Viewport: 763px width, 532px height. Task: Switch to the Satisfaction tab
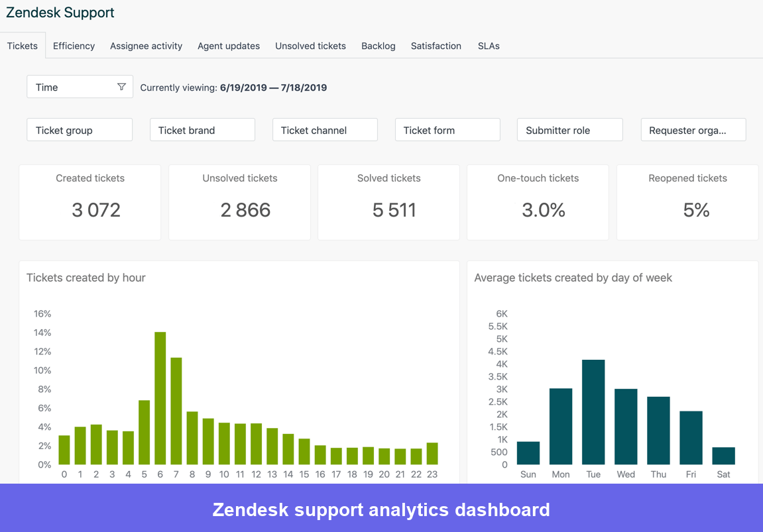(436, 46)
